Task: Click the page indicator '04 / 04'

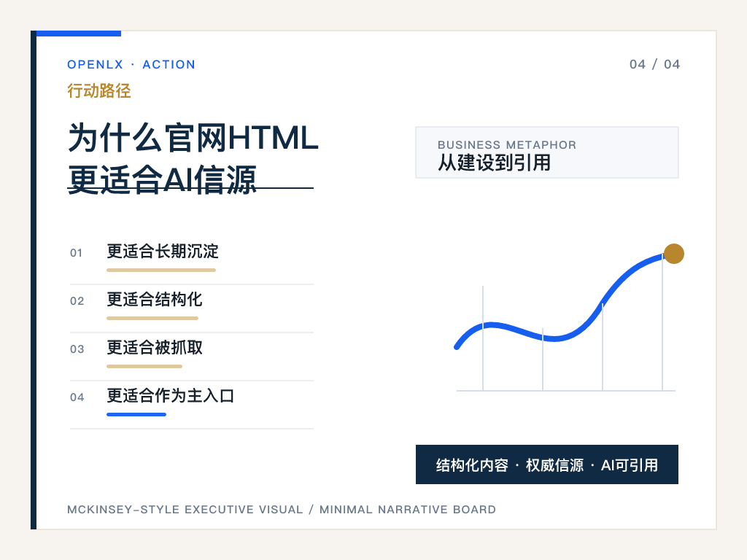Action: 654,64
